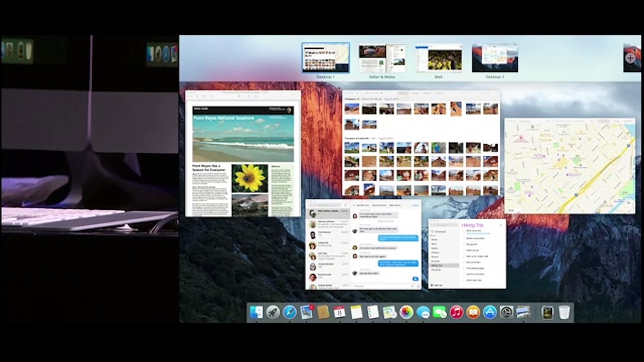Click message input field in Messages
Viewport: 644px width, 362px height.
(x=381, y=286)
